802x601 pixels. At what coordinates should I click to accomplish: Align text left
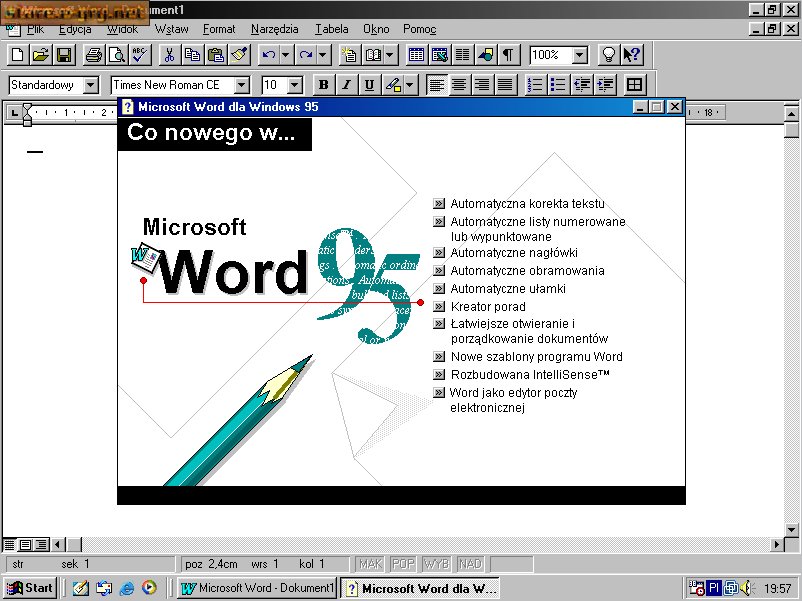[436, 85]
